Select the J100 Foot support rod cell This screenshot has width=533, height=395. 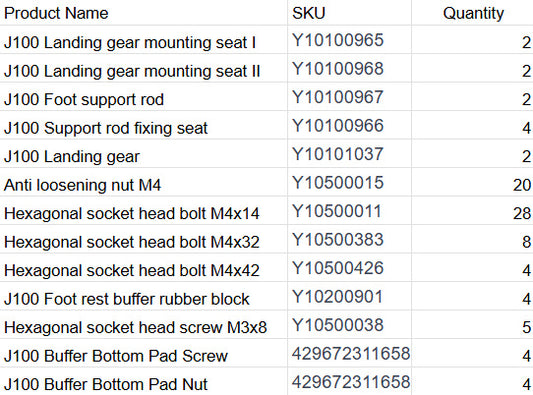pyautogui.click(x=143, y=97)
